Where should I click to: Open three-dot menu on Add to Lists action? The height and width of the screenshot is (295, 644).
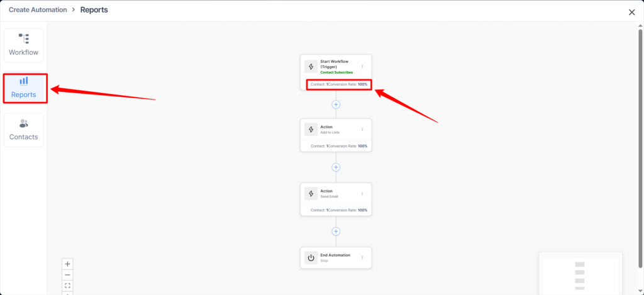(x=362, y=130)
